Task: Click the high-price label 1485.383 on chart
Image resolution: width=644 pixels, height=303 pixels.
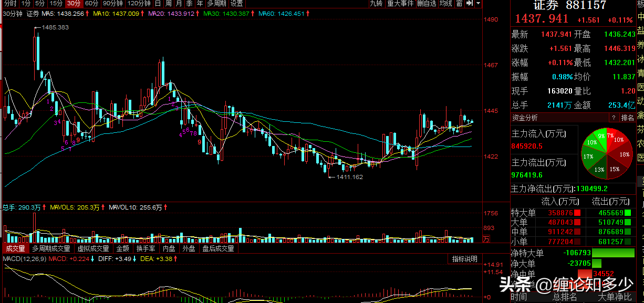Action: [x=55, y=27]
